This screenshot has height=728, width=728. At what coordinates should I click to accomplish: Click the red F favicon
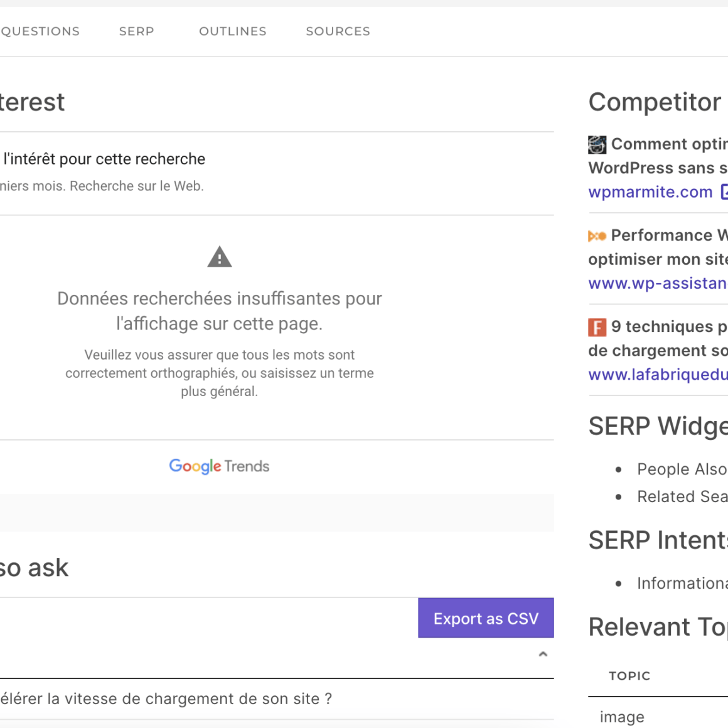click(597, 327)
